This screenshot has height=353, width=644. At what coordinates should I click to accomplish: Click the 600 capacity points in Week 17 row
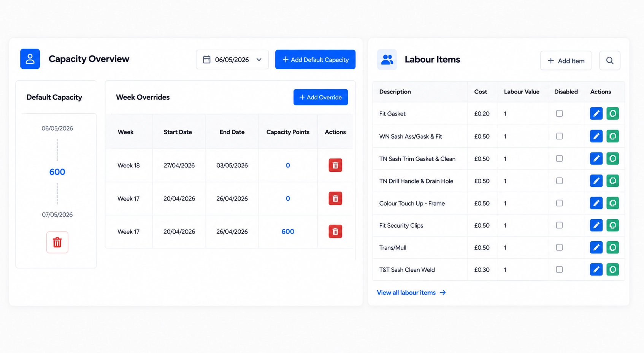(x=288, y=231)
